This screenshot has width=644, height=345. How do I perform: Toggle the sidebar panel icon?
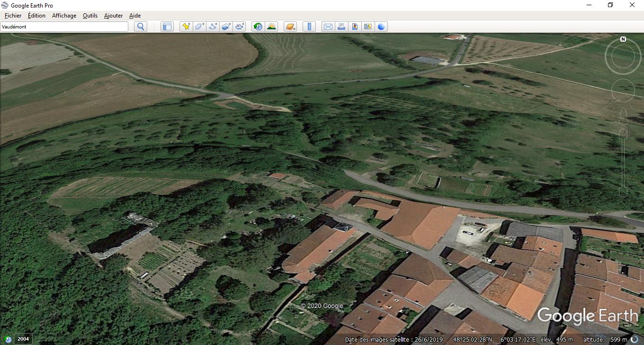tap(167, 27)
